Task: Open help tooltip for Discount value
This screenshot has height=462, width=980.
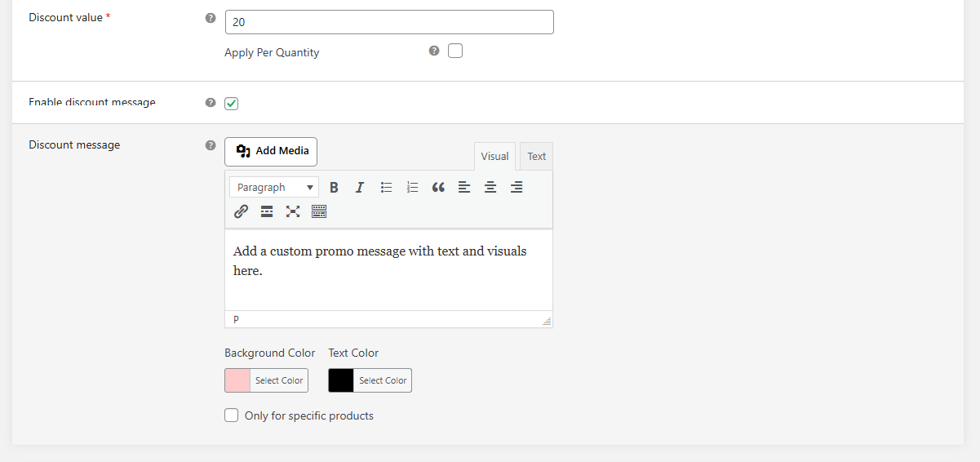Action: 211,18
